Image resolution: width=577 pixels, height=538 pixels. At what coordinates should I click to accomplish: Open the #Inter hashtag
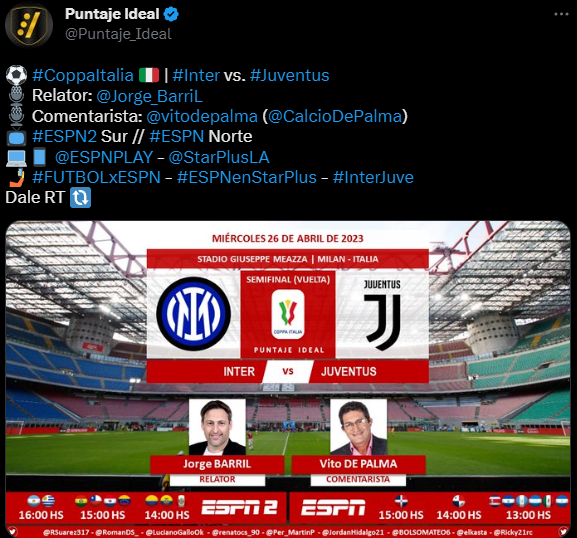(x=196, y=75)
